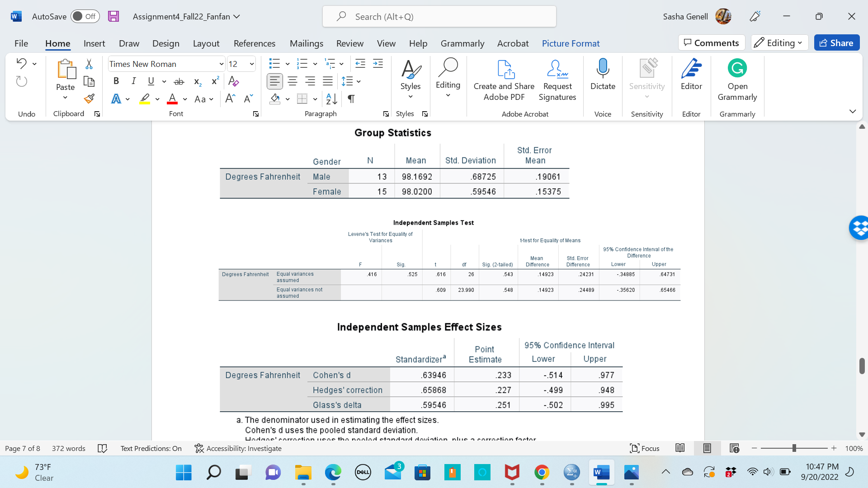This screenshot has width=868, height=488.
Task: Click the Sort paragraph icon
Action: (331, 99)
